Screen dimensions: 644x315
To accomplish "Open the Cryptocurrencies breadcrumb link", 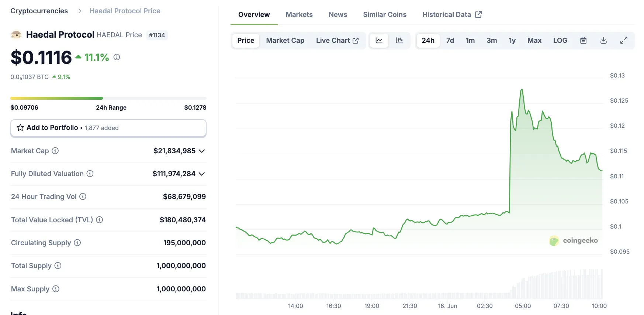I will 39,11.
